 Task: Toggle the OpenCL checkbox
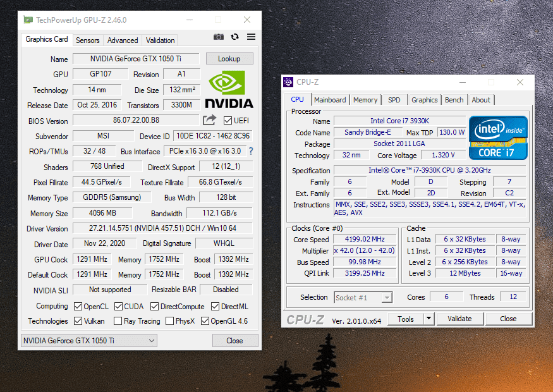pos(78,306)
